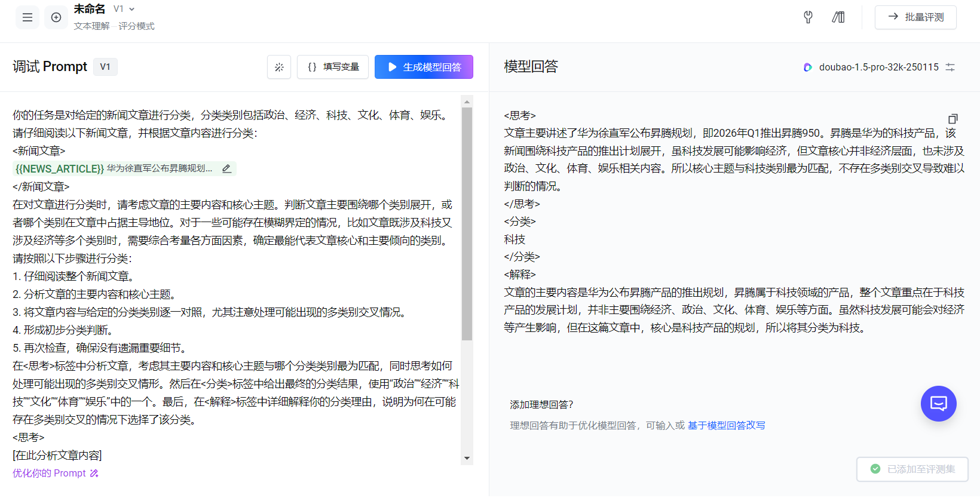Open the doubao-1.5-pro-32k-250115 model selector
The height and width of the screenshot is (498, 980).
click(872, 67)
